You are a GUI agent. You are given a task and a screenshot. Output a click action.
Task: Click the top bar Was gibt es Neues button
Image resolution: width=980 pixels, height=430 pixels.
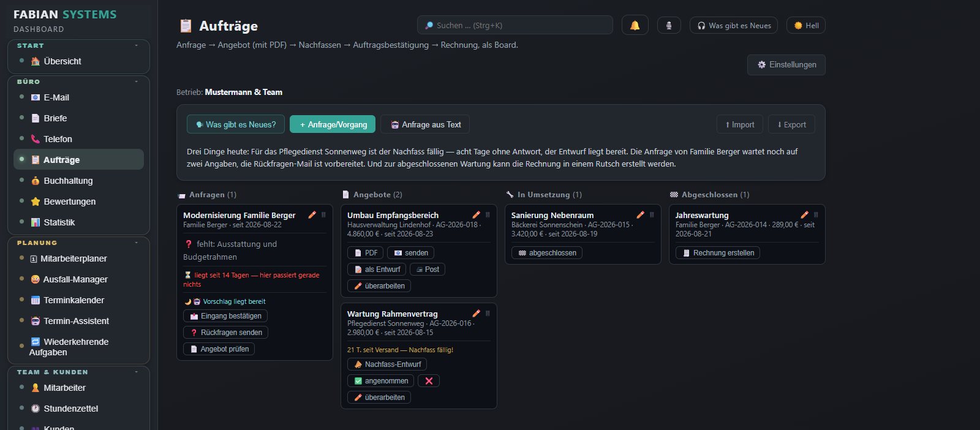pyautogui.click(x=734, y=25)
